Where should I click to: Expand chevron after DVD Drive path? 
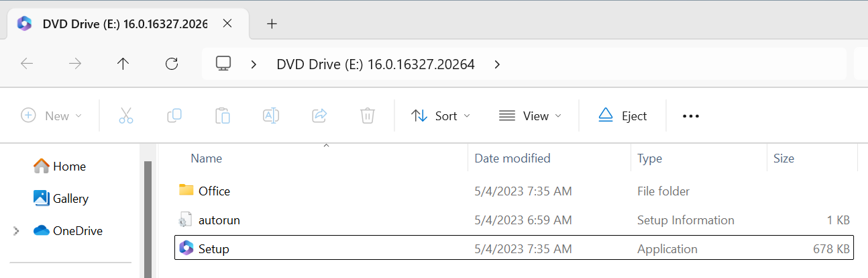click(x=496, y=64)
